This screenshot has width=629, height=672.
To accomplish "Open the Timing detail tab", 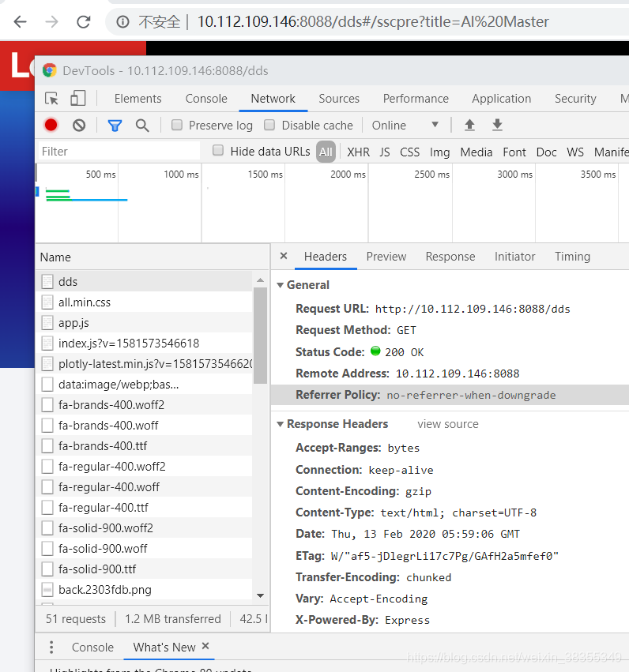I will click(572, 257).
